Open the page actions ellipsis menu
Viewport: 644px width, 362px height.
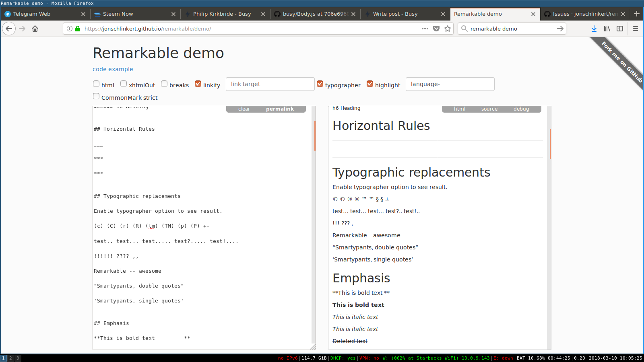click(x=425, y=29)
